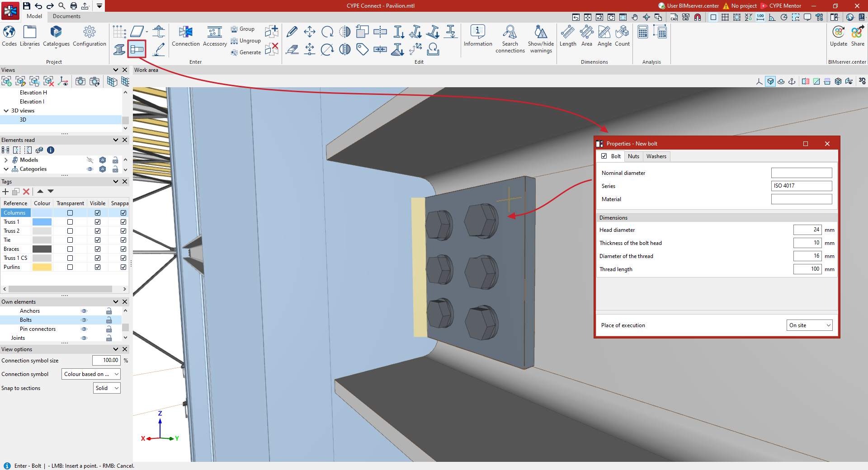868x470 pixels.
Task: Expand the Models tree node
Action: [x=6, y=160]
